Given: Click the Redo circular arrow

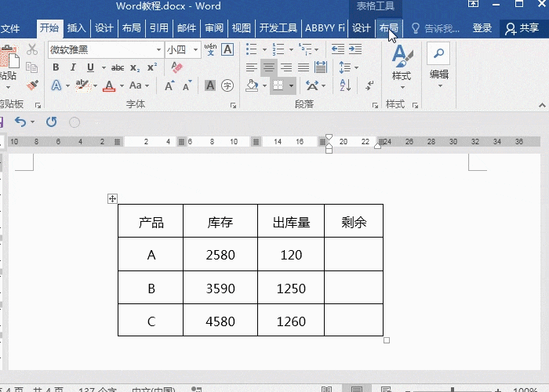Looking at the screenshot, I should click(52, 122).
